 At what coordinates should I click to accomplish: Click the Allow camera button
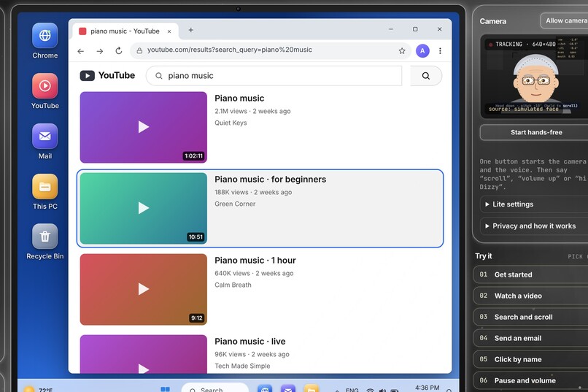[565, 20]
